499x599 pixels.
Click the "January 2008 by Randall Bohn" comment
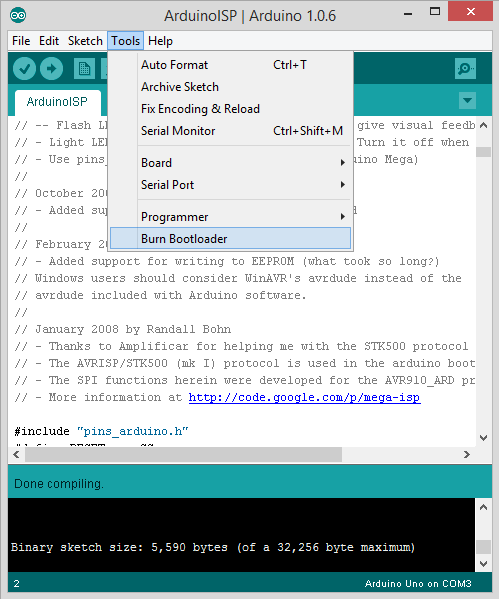[123, 329]
